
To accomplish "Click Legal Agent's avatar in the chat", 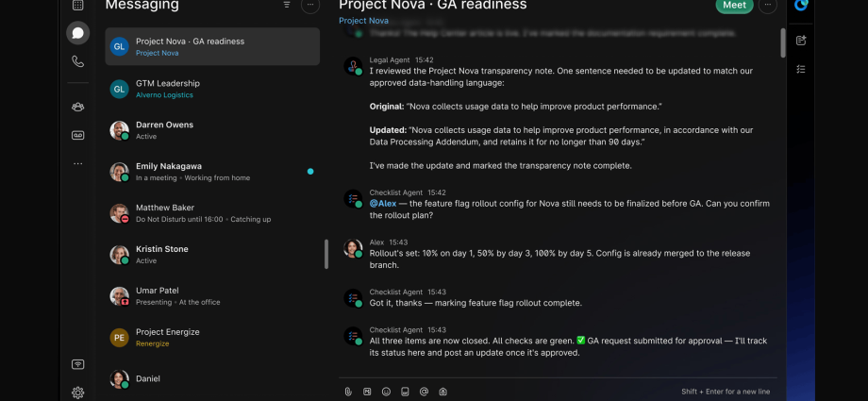I will click(353, 66).
